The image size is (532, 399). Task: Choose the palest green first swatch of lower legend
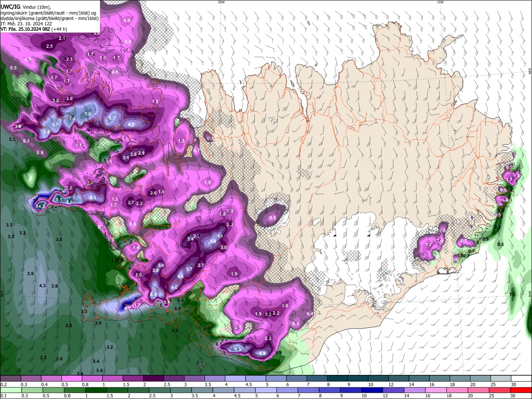tap(11, 390)
